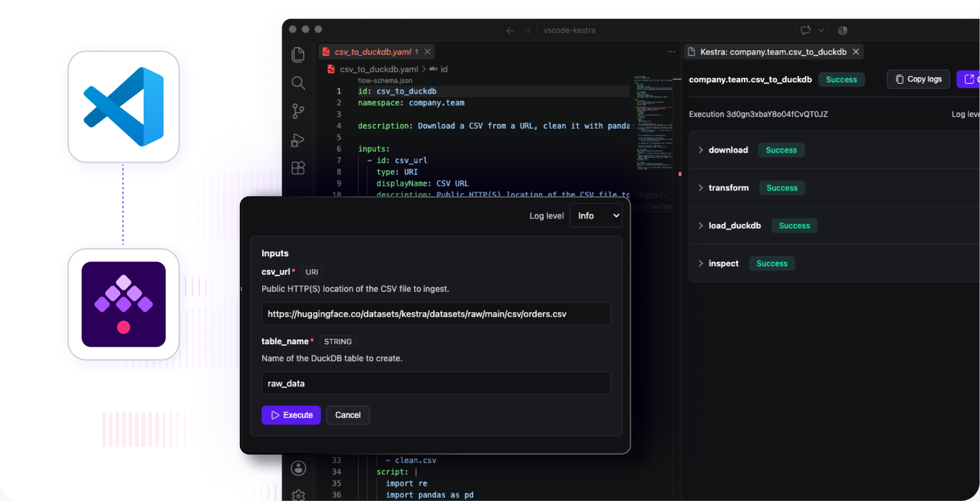Click the STRING type badge beside table_name
The image size is (980, 501).
point(338,341)
